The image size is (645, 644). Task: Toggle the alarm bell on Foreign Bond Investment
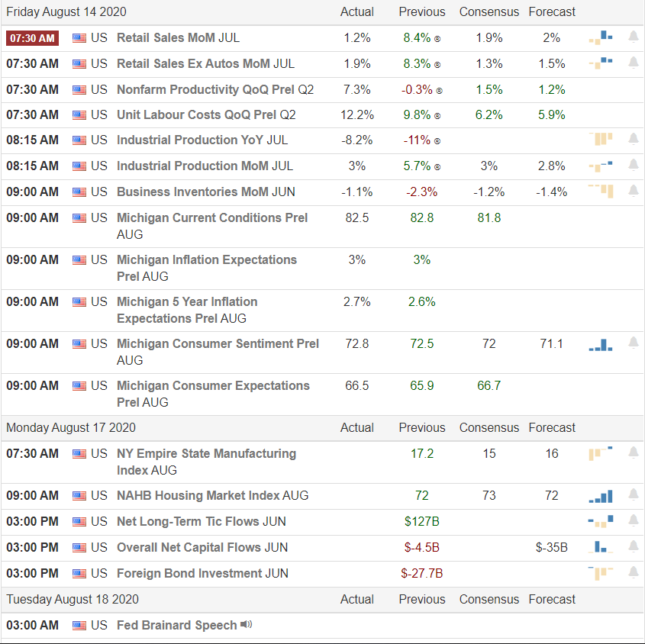tap(634, 572)
